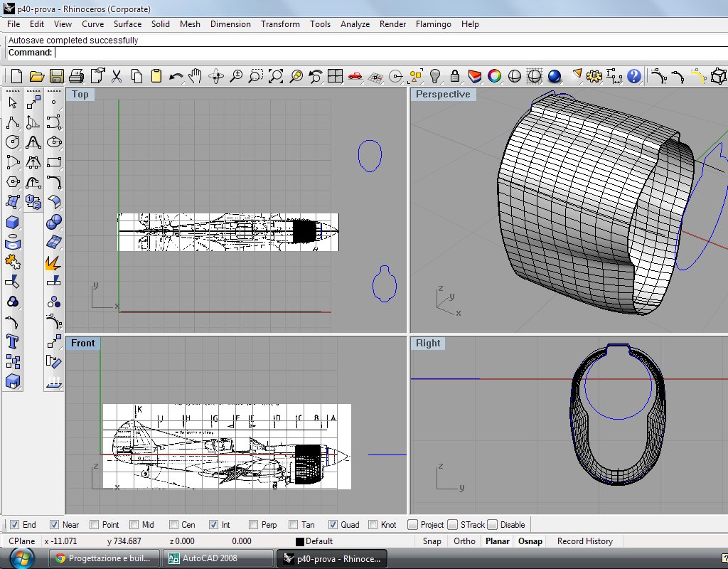
Task: Click the Zoom Extents toolbar icon
Action: pyautogui.click(x=276, y=76)
